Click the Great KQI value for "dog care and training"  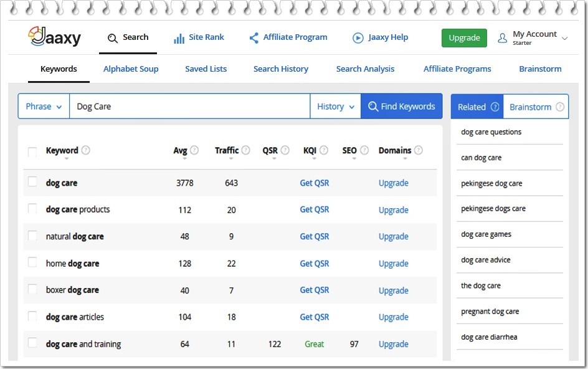(x=315, y=344)
